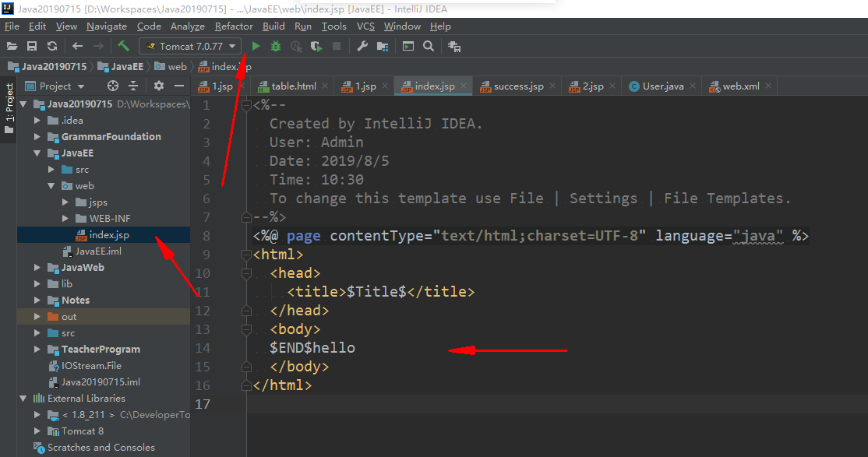Open the Refactor menu
The height and width of the screenshot is (457, 868).
(x=234, y=26)
